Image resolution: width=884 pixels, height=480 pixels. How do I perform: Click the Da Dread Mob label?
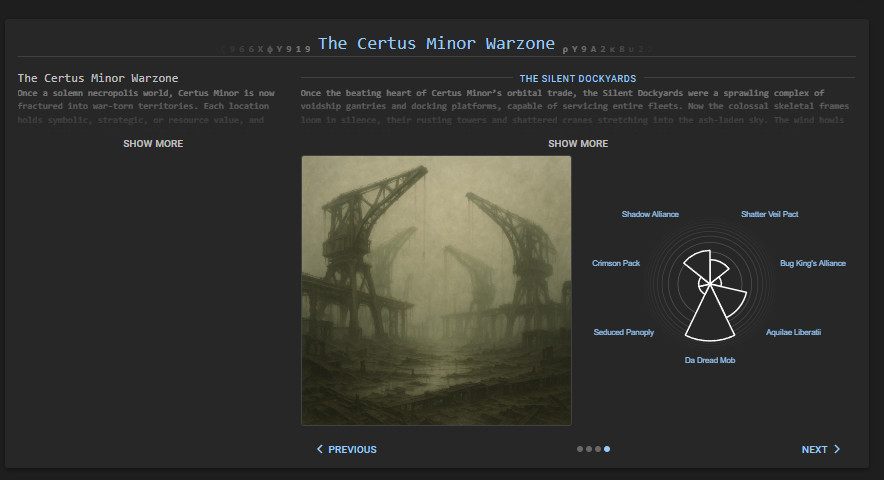pos(709,360)
